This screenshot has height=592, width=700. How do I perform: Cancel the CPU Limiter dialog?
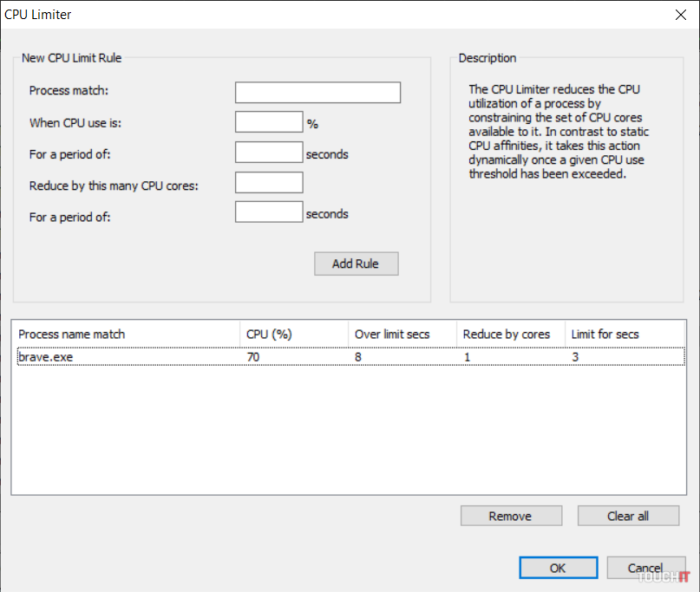click(646, 568)
